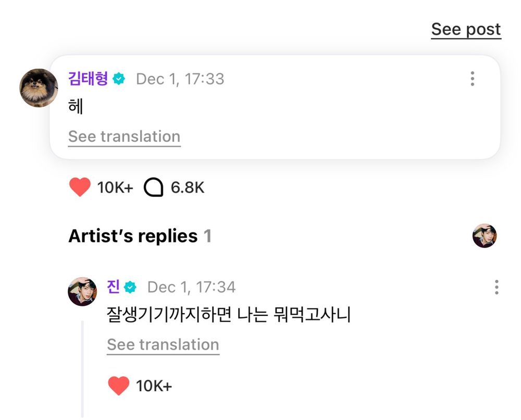This screenshot has width=521, height=420.
Task: Open the three-dot menu on 진's reply
Action: click(496, 287)
